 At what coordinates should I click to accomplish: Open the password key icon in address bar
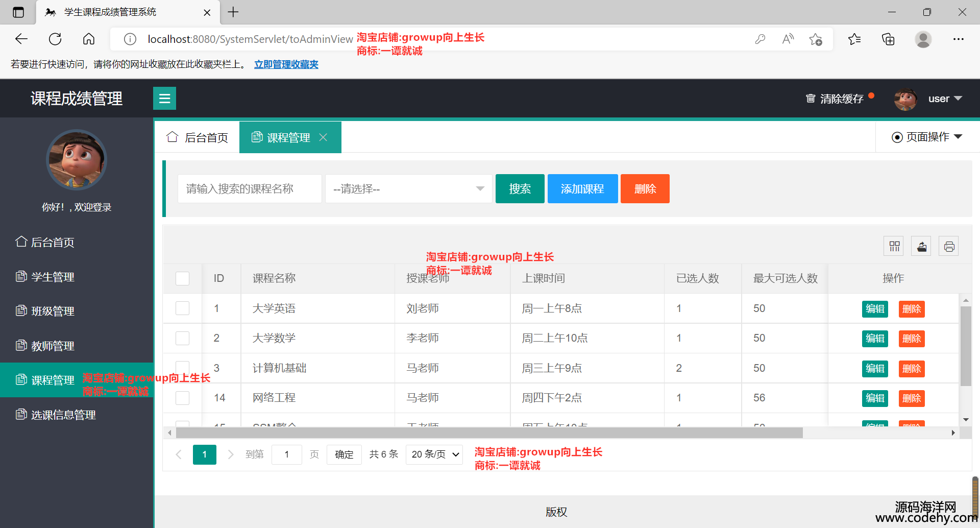click(760, 39)
